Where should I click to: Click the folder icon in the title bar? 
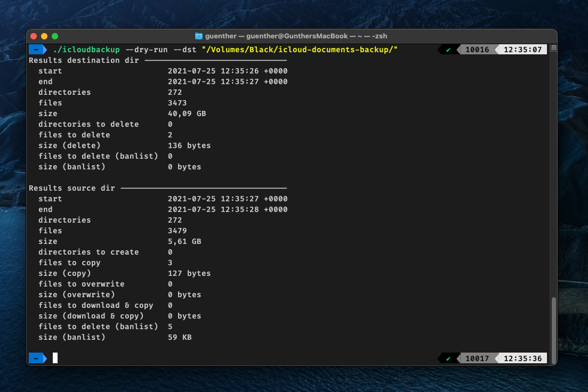click(x=199, y=36)
